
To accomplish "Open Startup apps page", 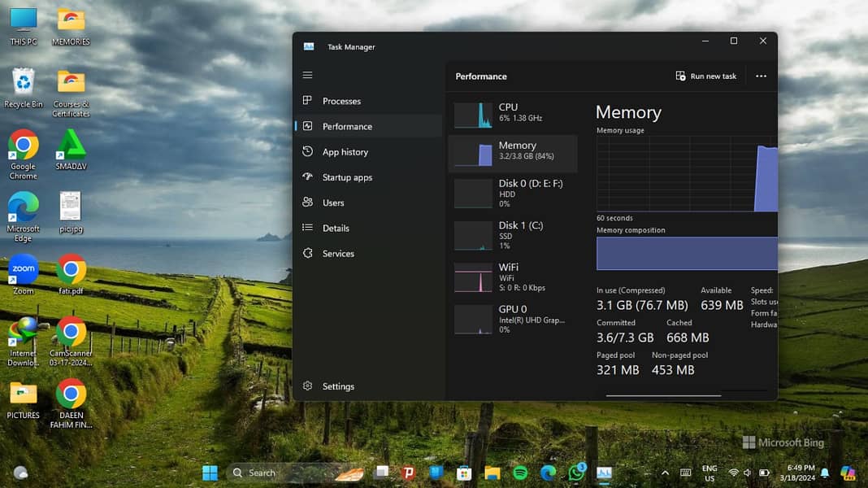I will (x=347, y=177).
